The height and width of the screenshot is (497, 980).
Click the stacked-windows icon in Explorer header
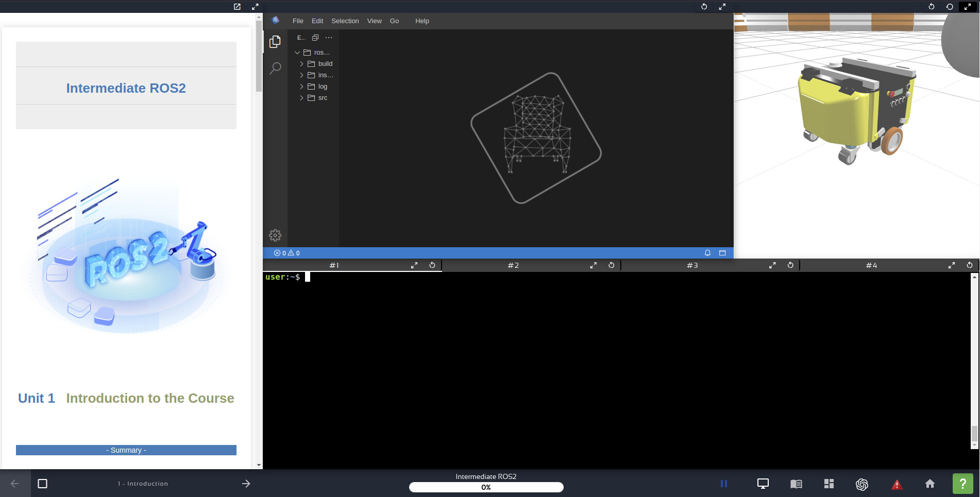pos(315,38)
